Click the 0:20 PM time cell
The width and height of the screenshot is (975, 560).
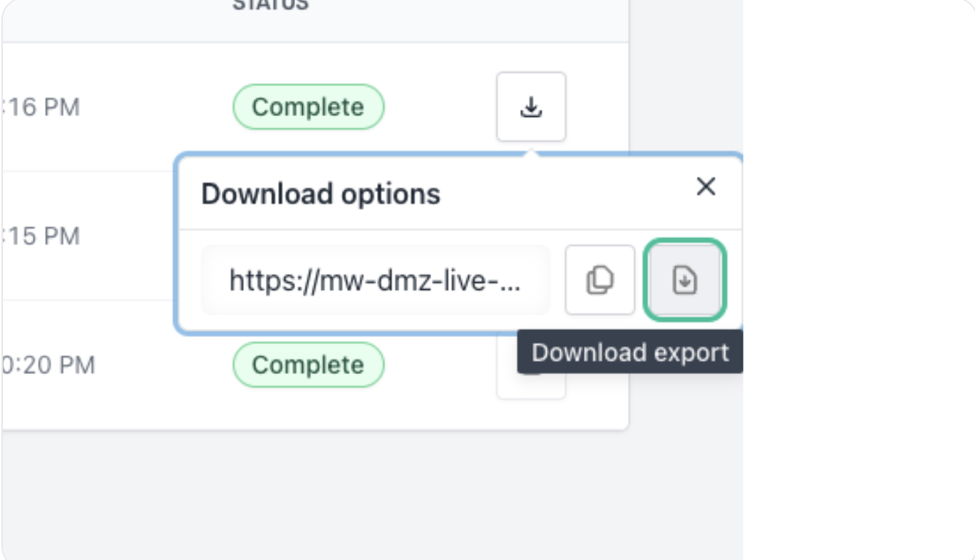[x=48, y=365]
